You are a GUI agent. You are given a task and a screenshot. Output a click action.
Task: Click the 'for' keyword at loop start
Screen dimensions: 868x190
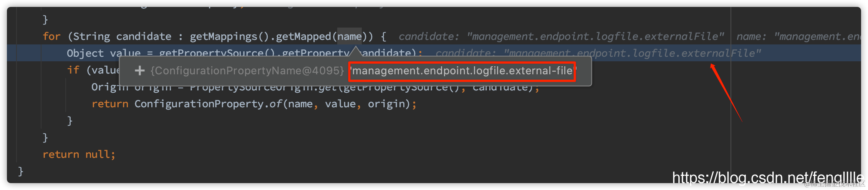(x=51, y=36)
